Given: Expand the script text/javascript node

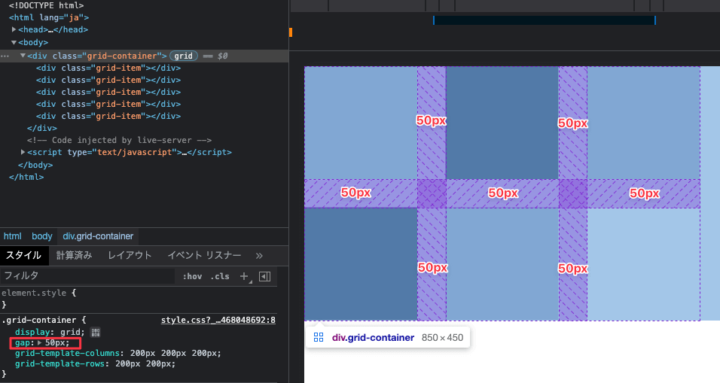Looking at the screenshot, I should coord(22,152).
